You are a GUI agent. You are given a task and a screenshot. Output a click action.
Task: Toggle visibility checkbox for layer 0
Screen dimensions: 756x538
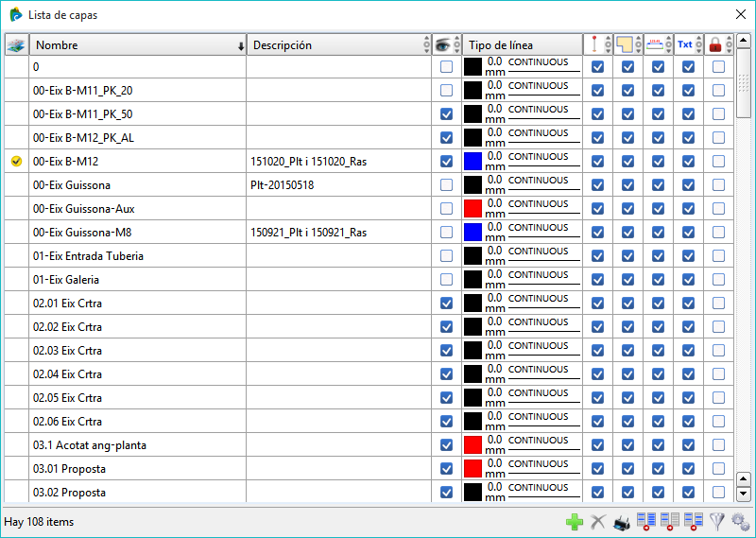(446, 66)
